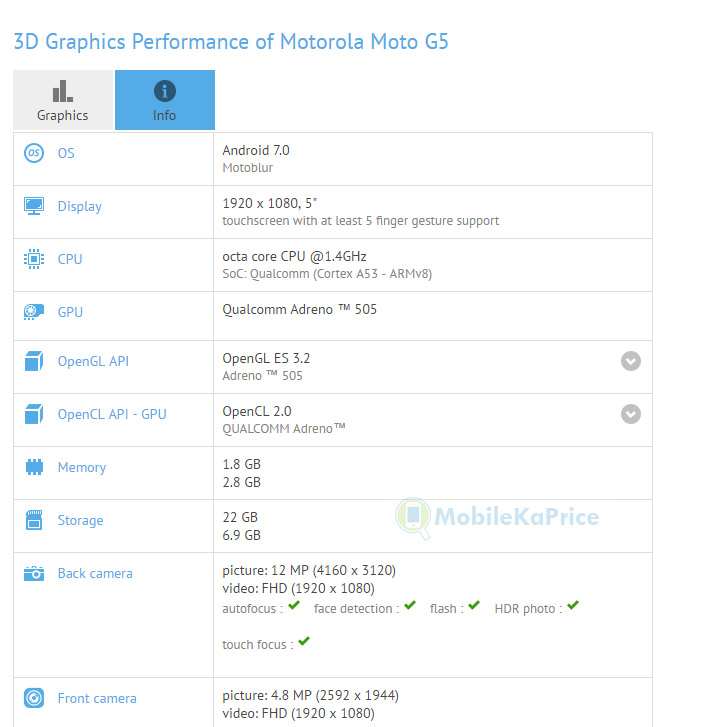Click picture: 4.8 MP (2592 x 1944) text
The image size is (725, 727).
coord(311,695)
